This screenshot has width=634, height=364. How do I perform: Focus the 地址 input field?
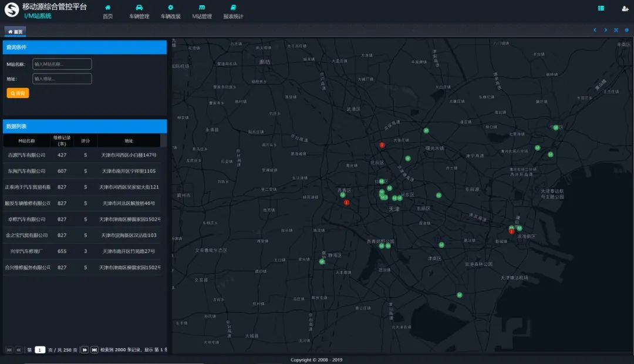click(62, 79)
